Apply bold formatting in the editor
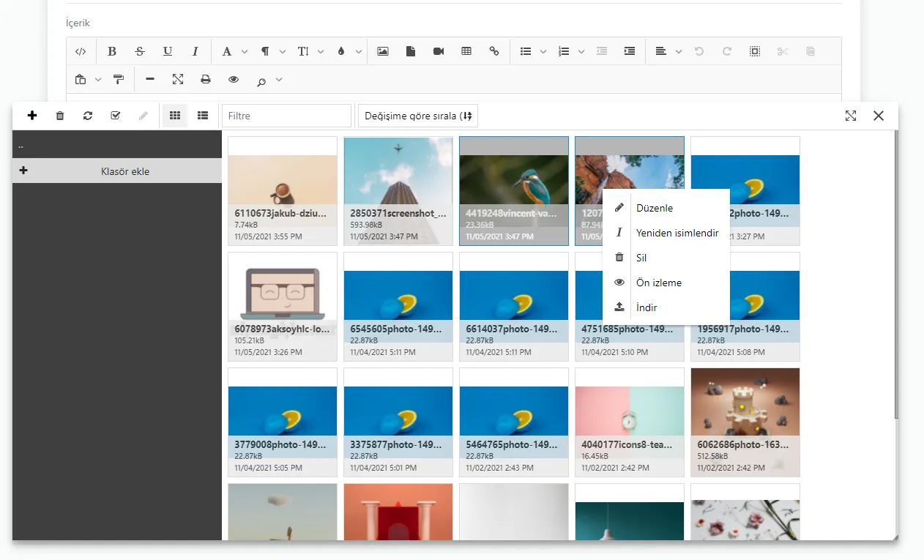Image resolution: width=924 pixels, height=560 pixels. click(112, 51)
